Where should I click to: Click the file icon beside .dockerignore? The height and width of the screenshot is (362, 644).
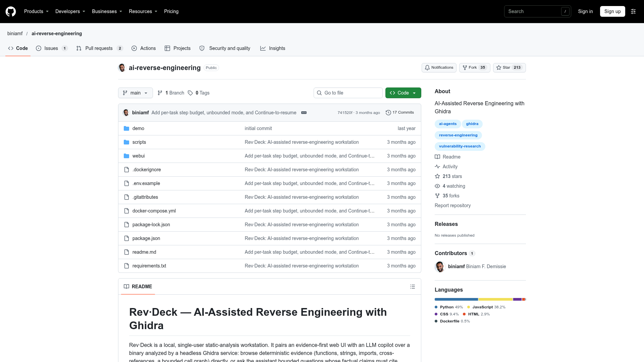click(126, 170)
